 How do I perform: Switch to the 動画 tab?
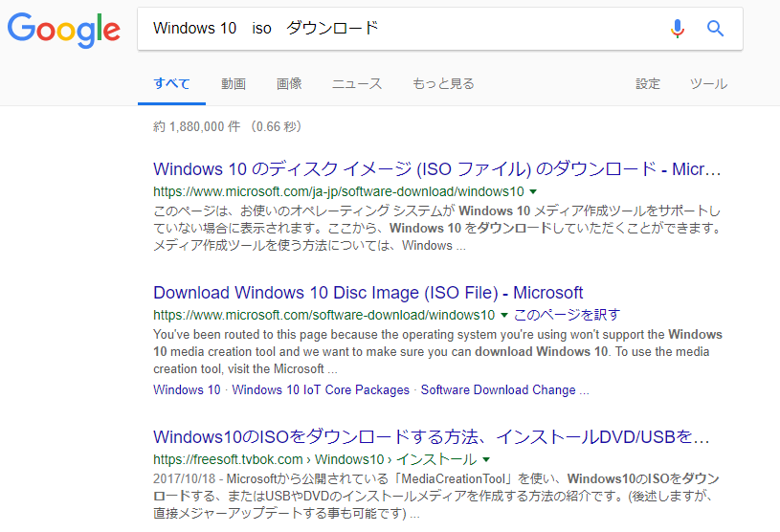click(x=234, y=83)
